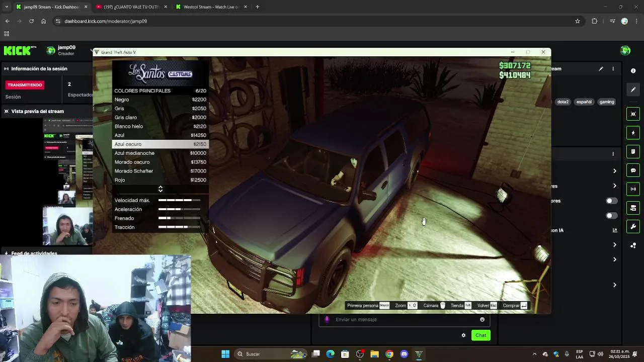Click the 'Comprar' prompt in GTA window

click(515, 306)
